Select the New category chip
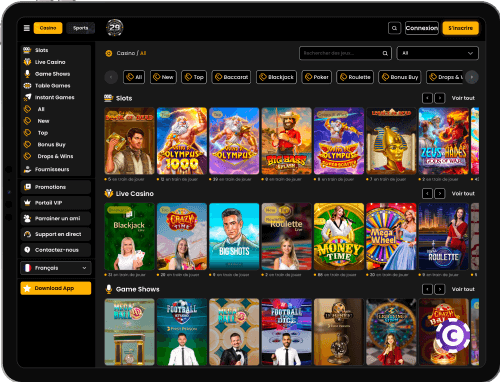Screen dimensions: 500x382 pyautogui.click(x=163, y=77)
